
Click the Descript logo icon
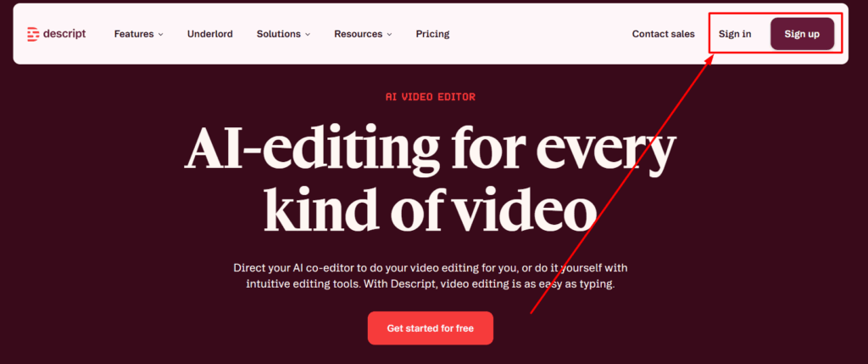33,34
